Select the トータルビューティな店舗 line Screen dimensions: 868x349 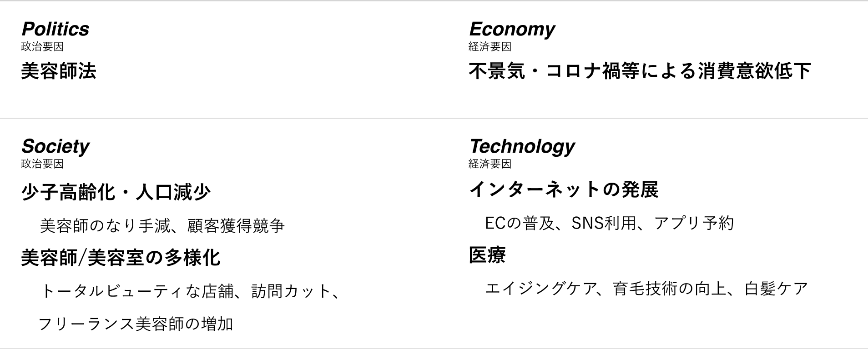pos(190,291)
